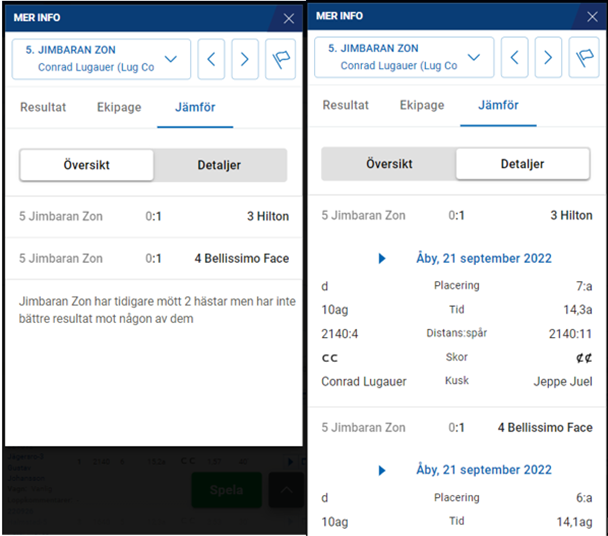Toggle Detaljer view in right panel
This screenshot has width=608, height=536.
tap(523, 164)
